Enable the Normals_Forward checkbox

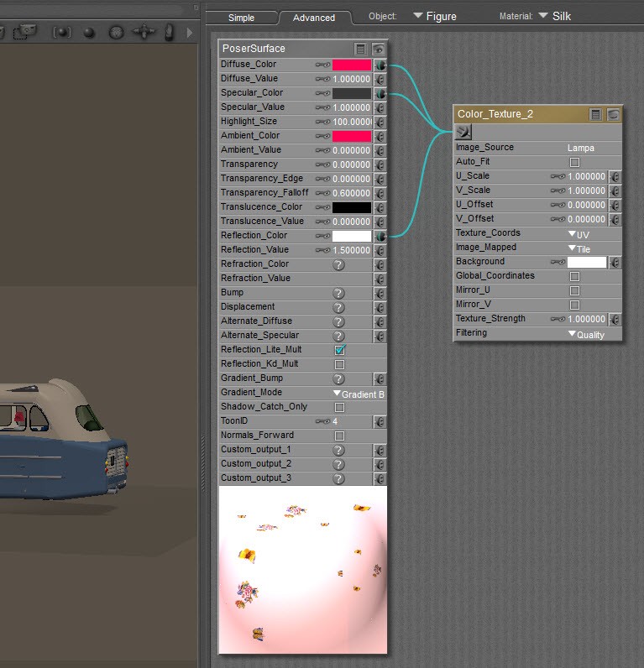pyautogui.click(x=340, y=436)
